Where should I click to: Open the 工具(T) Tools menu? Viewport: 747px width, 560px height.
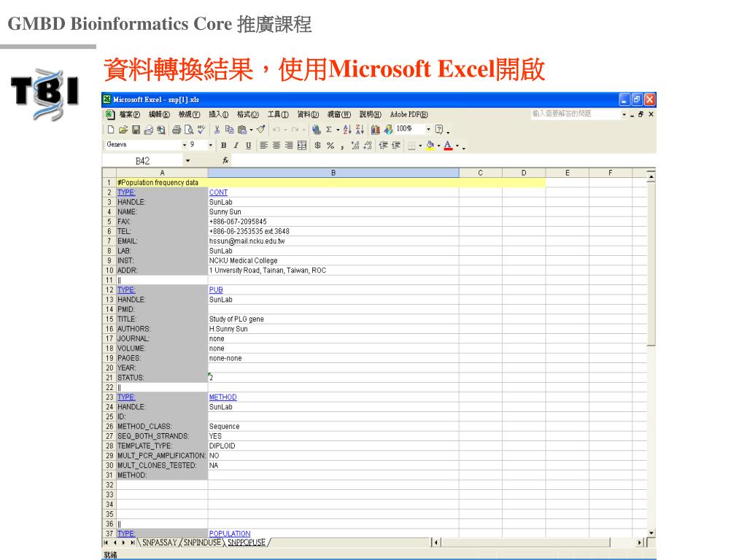(278, 114)
